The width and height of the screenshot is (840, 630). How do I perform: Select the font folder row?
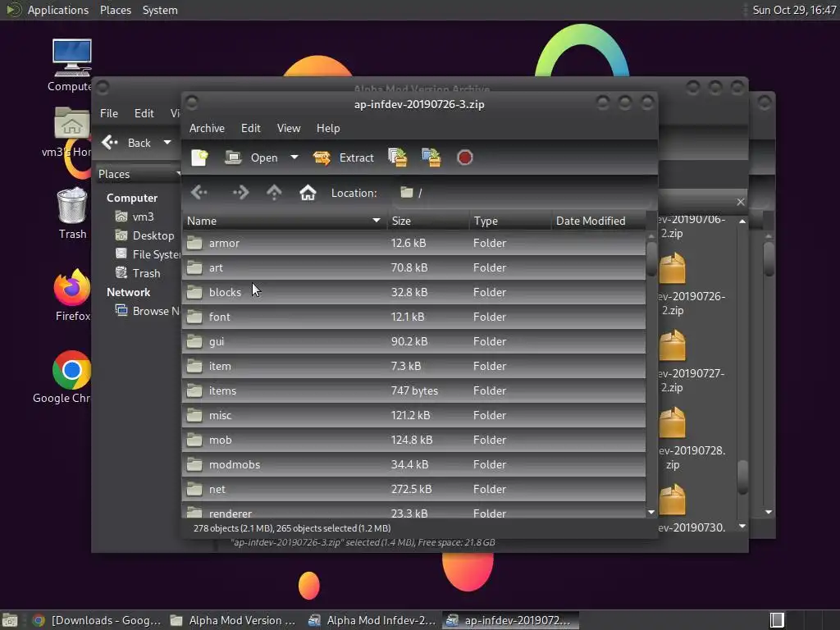click(x=413, y=317)
